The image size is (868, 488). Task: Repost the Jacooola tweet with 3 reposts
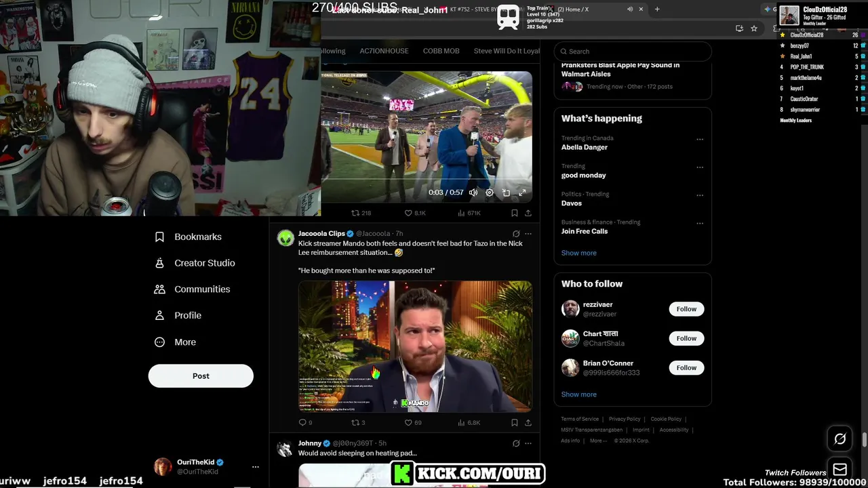[358, 422]
